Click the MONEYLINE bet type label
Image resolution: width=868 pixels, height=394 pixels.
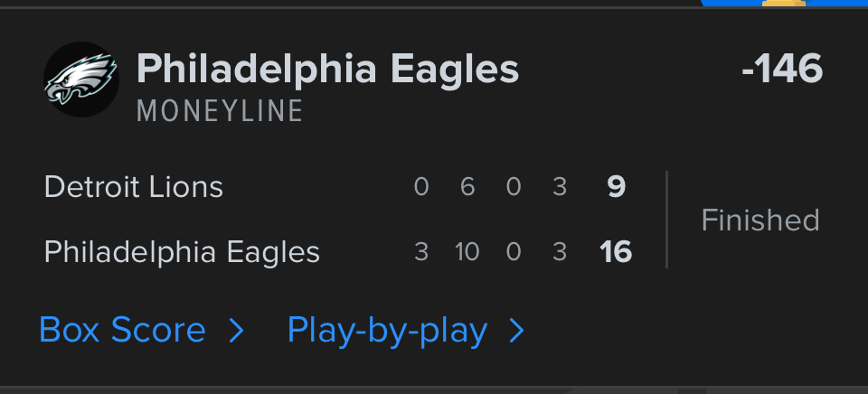pyautogui.click(x=220, y=111)
